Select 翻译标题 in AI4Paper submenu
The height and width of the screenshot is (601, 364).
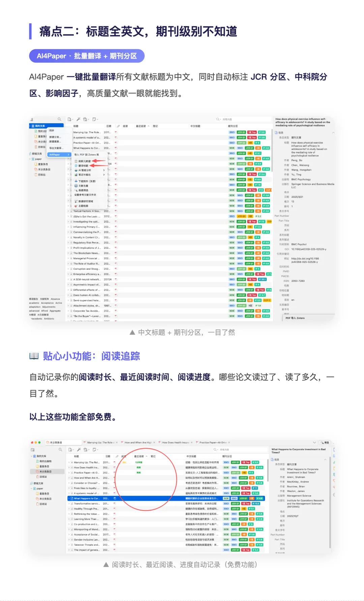point(83,166)
